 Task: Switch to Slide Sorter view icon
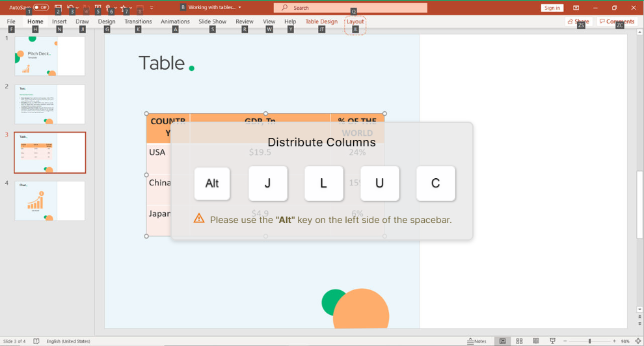pyautogui.click(x=519, y=341)
